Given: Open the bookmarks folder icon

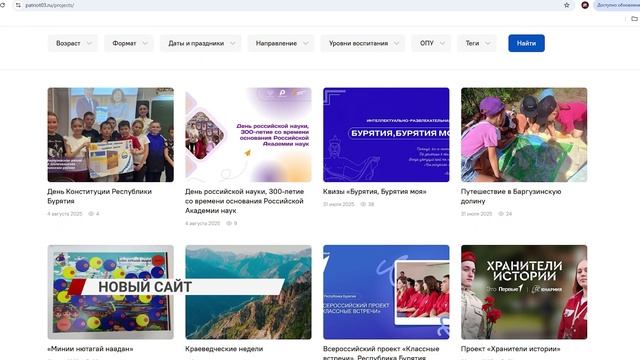Looking at the screenshot, I should 634,19.
